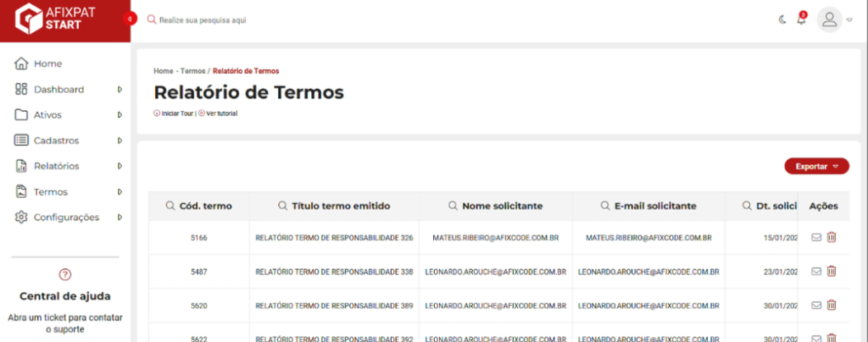Click the AFIXPAT START logo

click(x=59, y=19)
